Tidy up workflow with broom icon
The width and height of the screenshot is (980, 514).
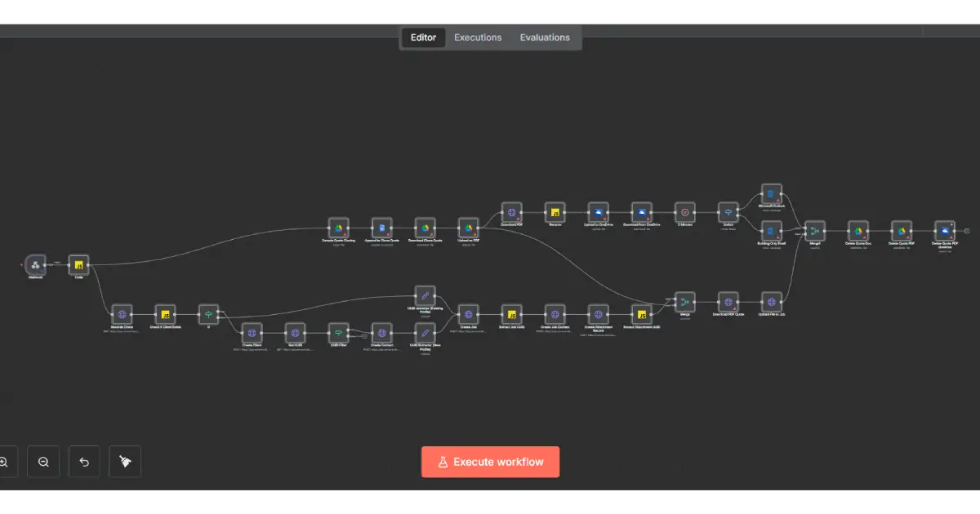tap(125, 462)
